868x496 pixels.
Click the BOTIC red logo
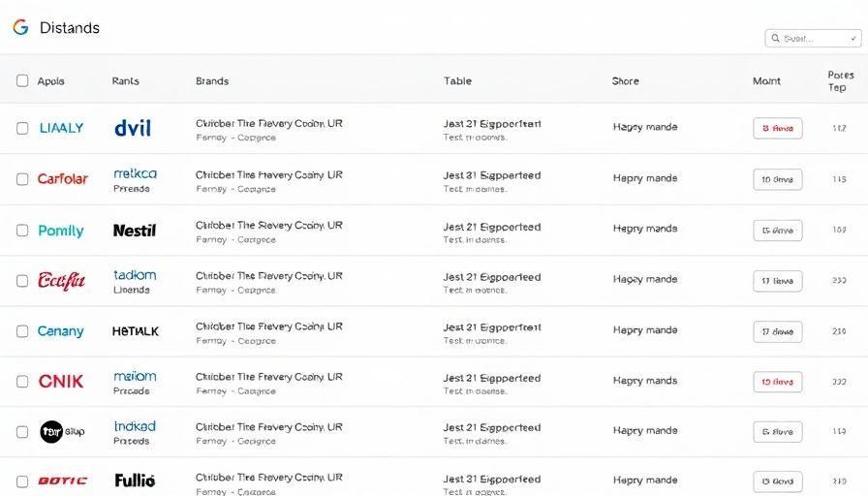(62, 480)
